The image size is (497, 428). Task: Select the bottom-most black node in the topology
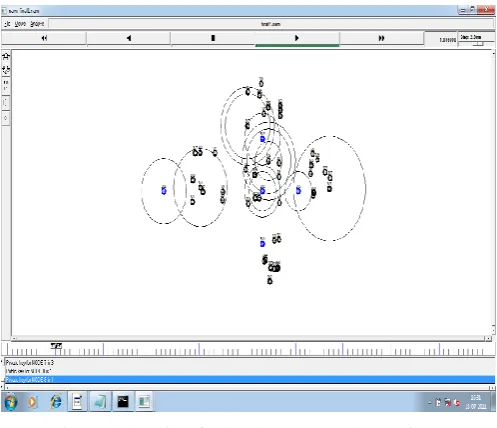click(x=270, y=281)
